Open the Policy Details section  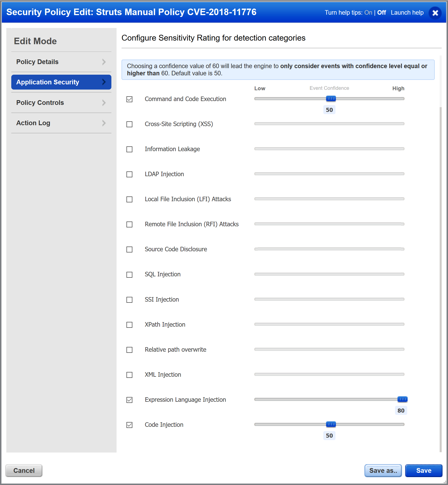pyautogui.click(x=61, y=62)
